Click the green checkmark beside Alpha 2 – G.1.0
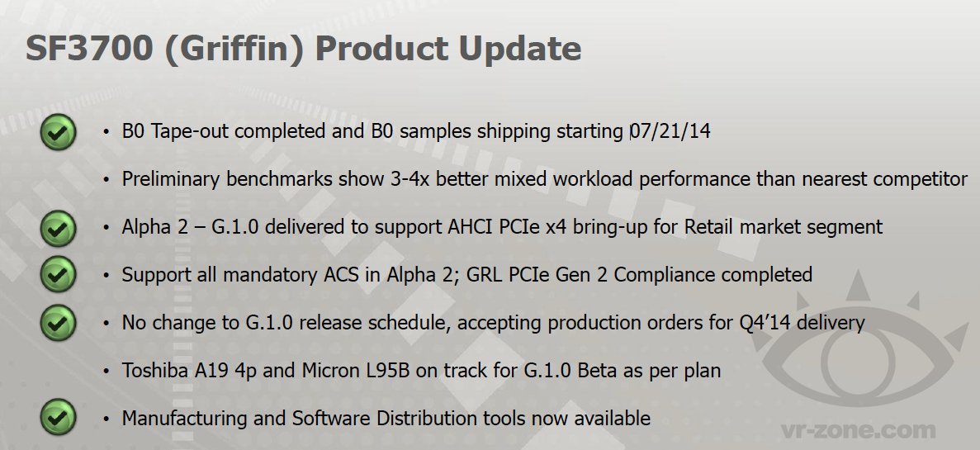Image resolution: width=980 pixels, height=450 pixels. tap(58, 228)
